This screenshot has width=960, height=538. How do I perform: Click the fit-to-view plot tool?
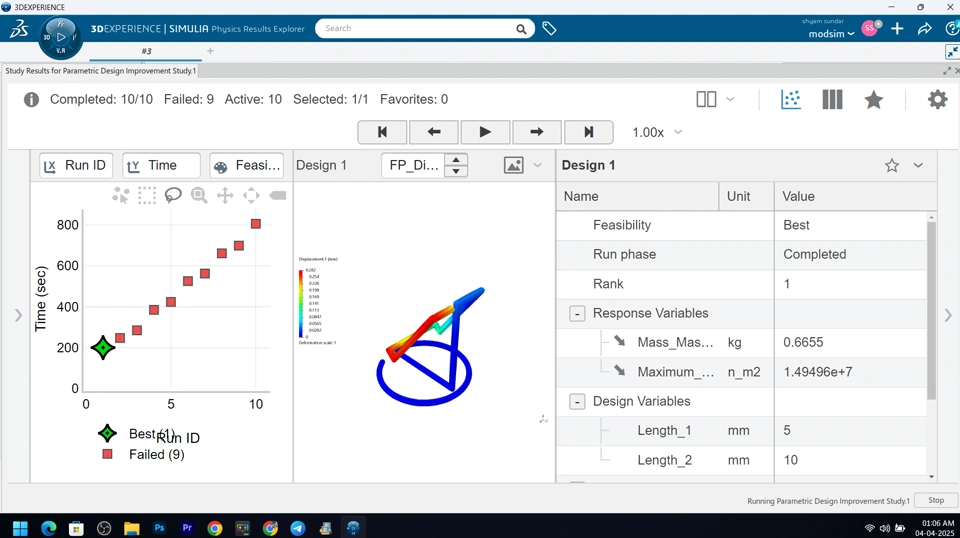click(251, 195)
